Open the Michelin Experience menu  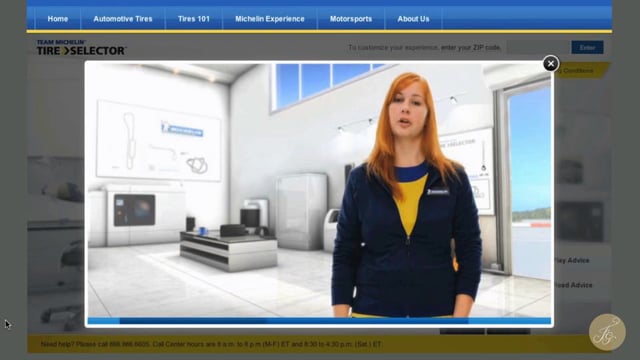270,19
